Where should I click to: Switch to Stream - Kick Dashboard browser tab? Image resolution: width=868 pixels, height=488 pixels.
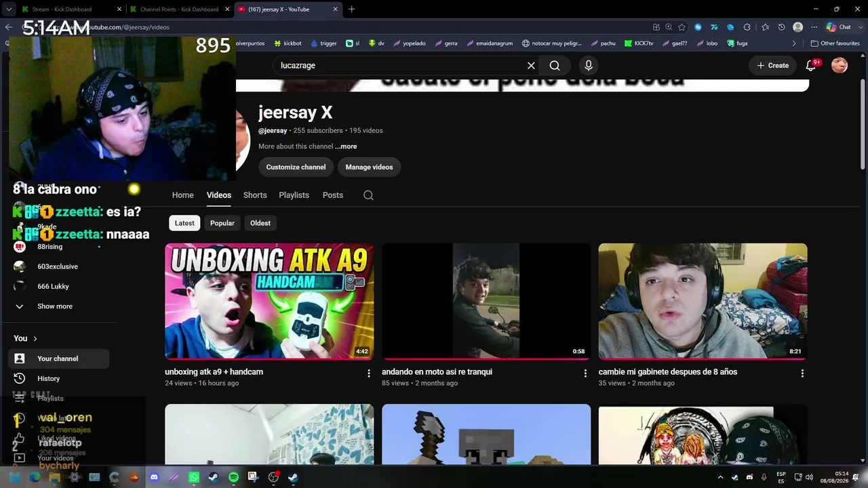click(x=71, y=9)
